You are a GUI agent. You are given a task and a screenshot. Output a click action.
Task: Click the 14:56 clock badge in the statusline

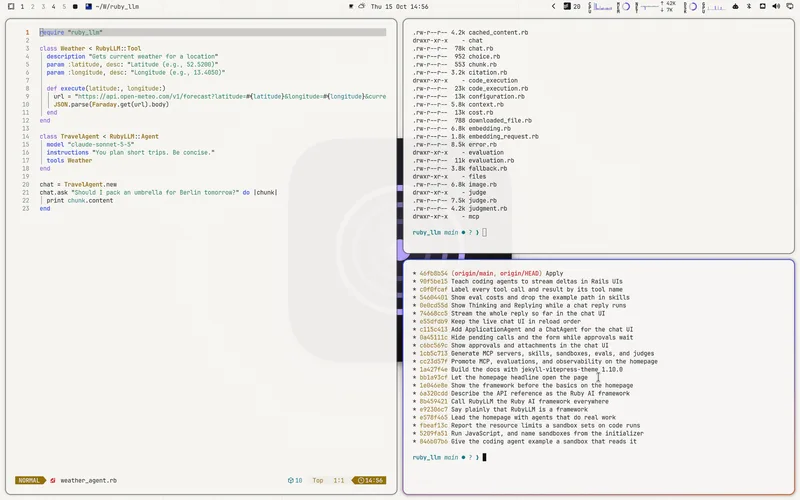(x=370, y=480)
